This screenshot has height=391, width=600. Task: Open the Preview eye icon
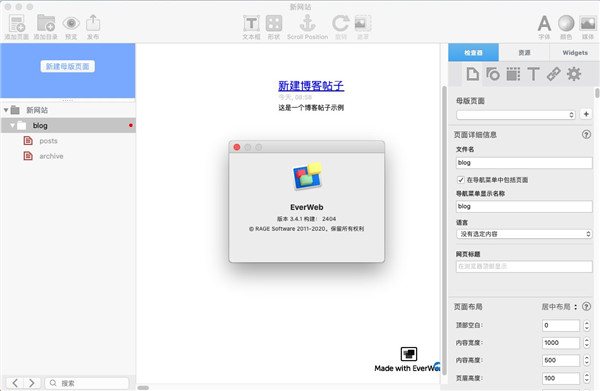(71, 24)
